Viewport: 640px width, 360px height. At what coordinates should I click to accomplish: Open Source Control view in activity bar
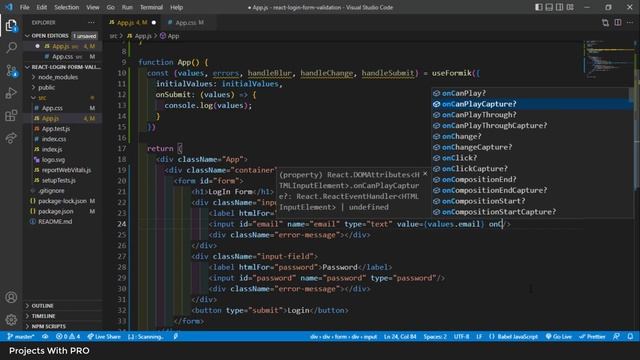point(11,71)
